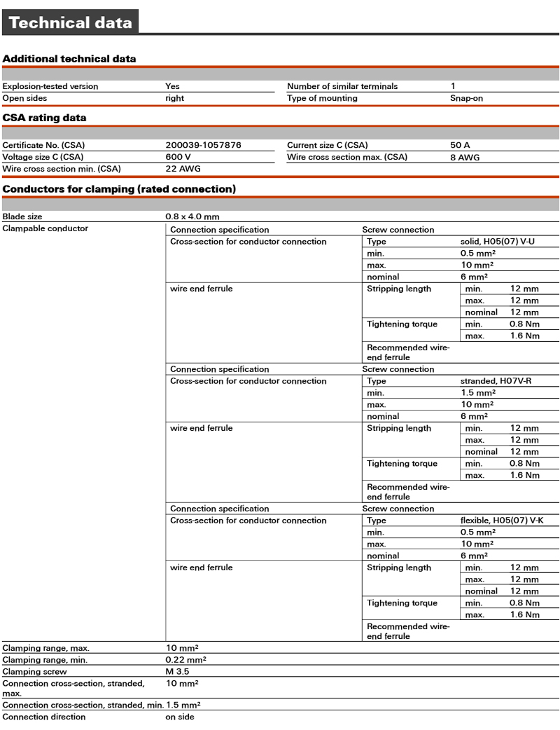Click the CSA rating data heading
Viewport: 560px width, 730px height.
(x=45, y=118)
